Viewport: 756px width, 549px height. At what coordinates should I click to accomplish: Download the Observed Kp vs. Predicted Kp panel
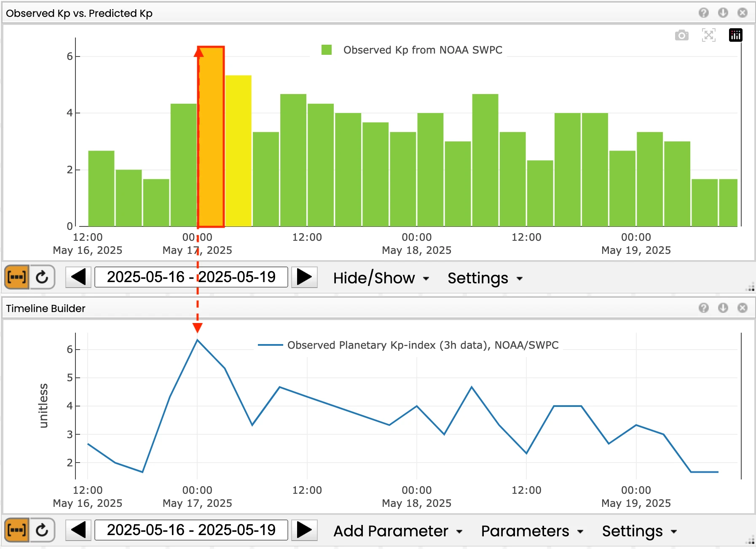pos(723,13)
